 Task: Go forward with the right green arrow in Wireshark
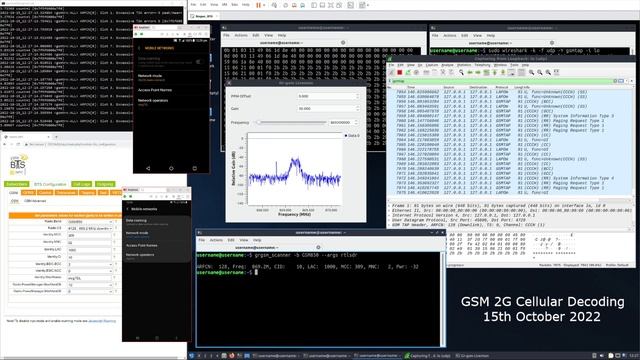click(x=478, y=72)
